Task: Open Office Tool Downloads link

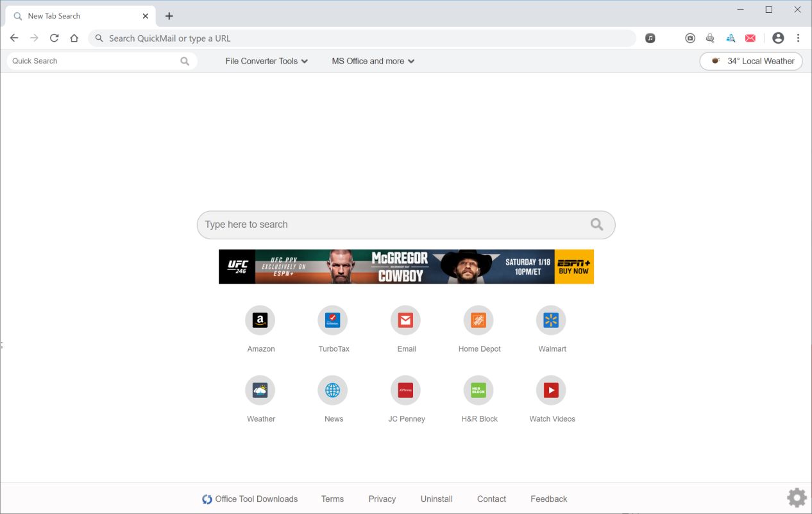Action: pyautogui.click(x=250, y=499)
